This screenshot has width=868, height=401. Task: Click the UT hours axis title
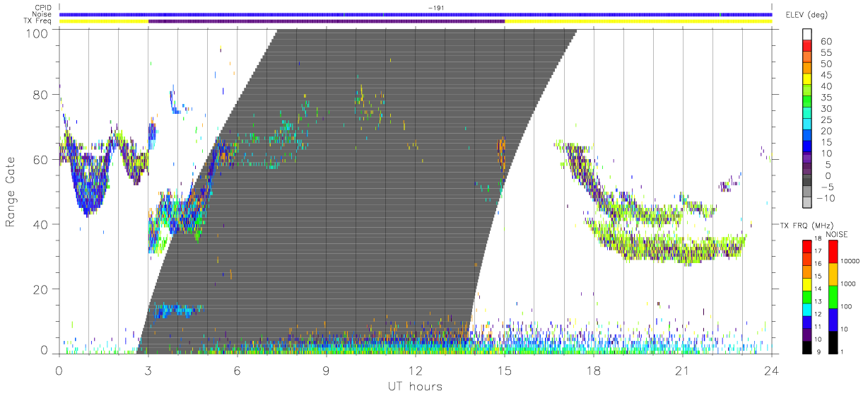414,386
